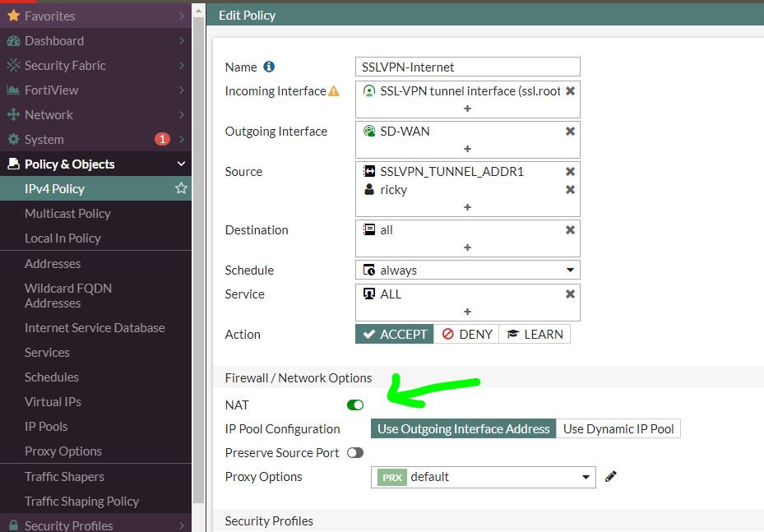Viewport: 764px width, 532px height.
Task: Open Internet Service Database page
Action: coord(95,328)
